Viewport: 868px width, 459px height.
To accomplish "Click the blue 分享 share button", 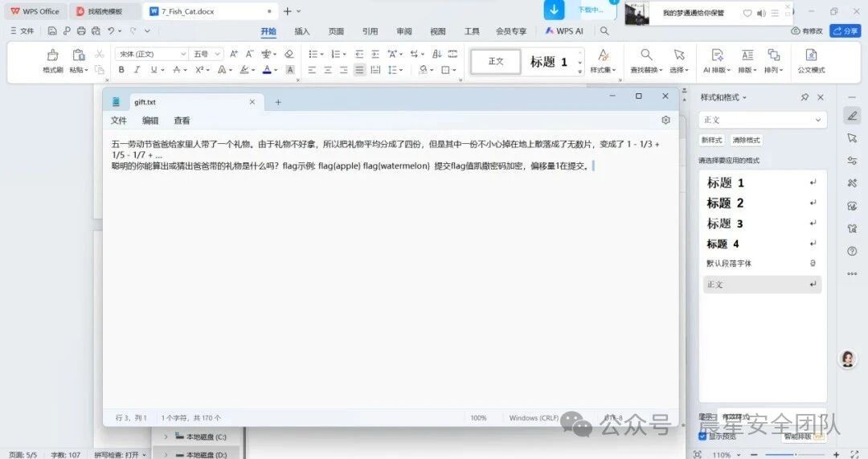I will coord(845,31).
